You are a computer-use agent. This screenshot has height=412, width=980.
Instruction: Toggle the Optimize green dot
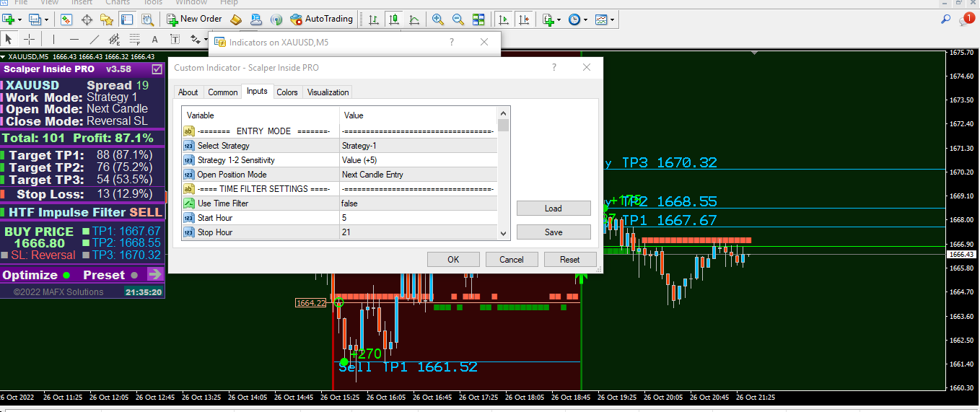coord(66,275)
